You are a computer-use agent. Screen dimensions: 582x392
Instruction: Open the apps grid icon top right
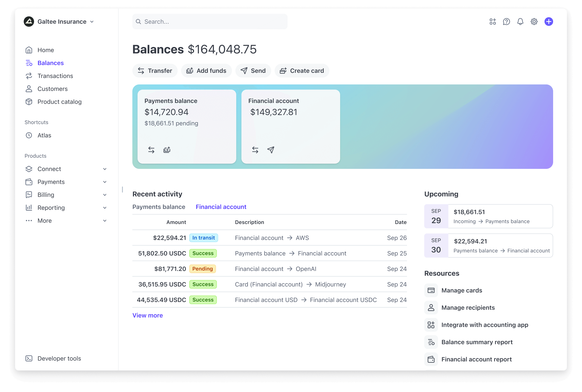click(492, 22)
